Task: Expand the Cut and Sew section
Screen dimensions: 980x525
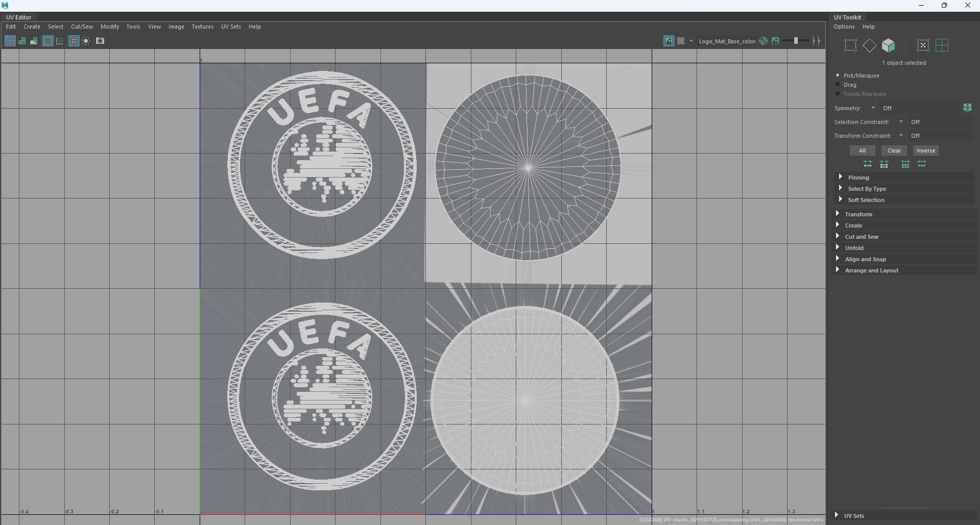Action: coord(904,237)
